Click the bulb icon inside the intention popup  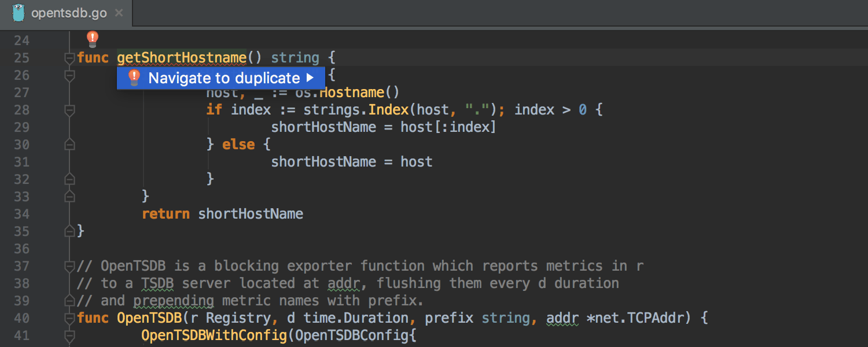134,78
